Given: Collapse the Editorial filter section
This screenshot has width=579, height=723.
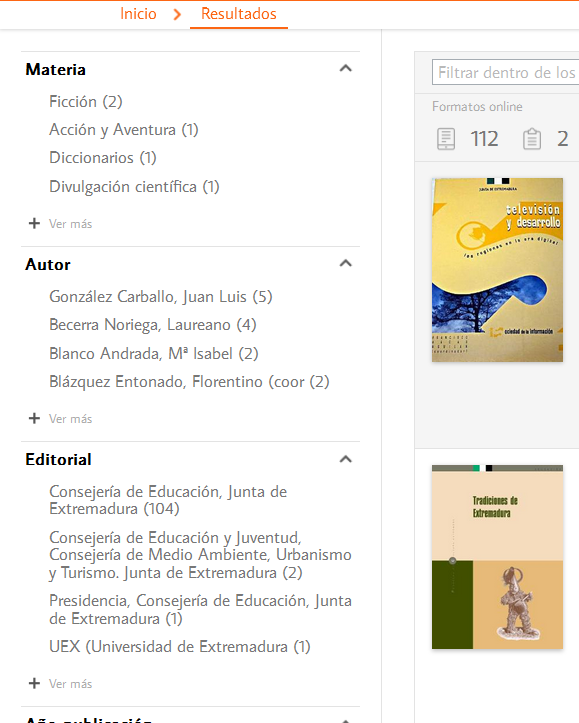Looking at the screenshot, I should pos(346,459).
